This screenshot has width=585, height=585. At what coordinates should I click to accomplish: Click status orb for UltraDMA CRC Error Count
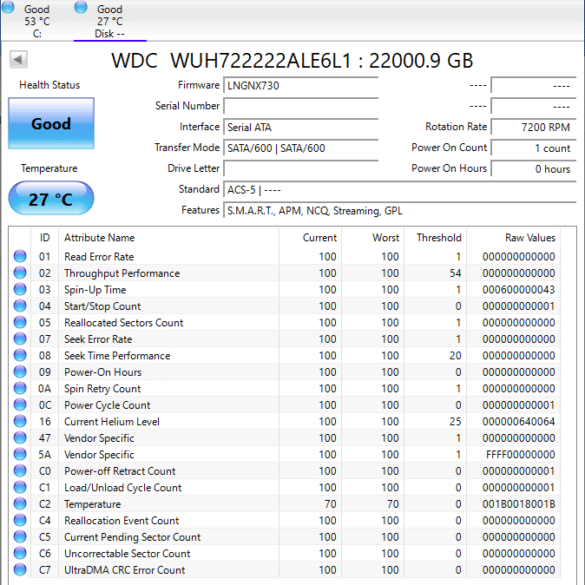click(20, 570)
